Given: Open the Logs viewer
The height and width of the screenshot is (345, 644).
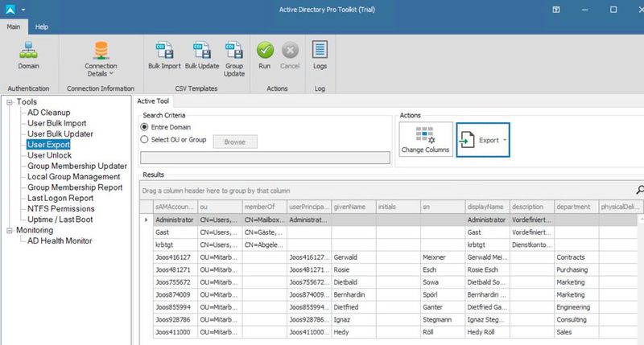Looking at the screenshot, I should pyautogui.click(x=320, y=55).
